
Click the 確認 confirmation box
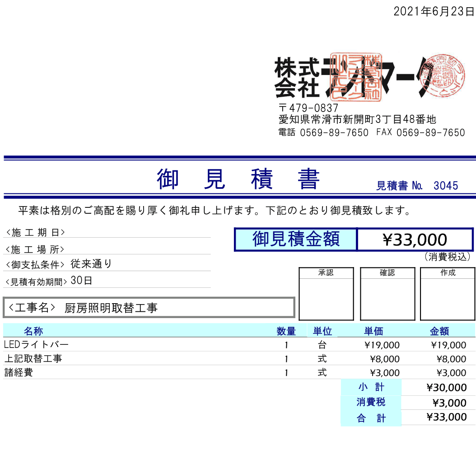pos(387,294)
